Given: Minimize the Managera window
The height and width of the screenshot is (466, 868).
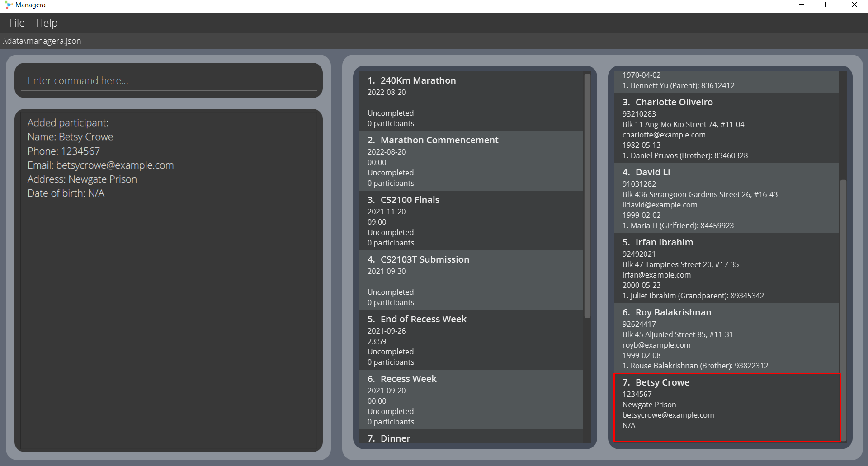Looking at the screenshot, I should (802, 5).
